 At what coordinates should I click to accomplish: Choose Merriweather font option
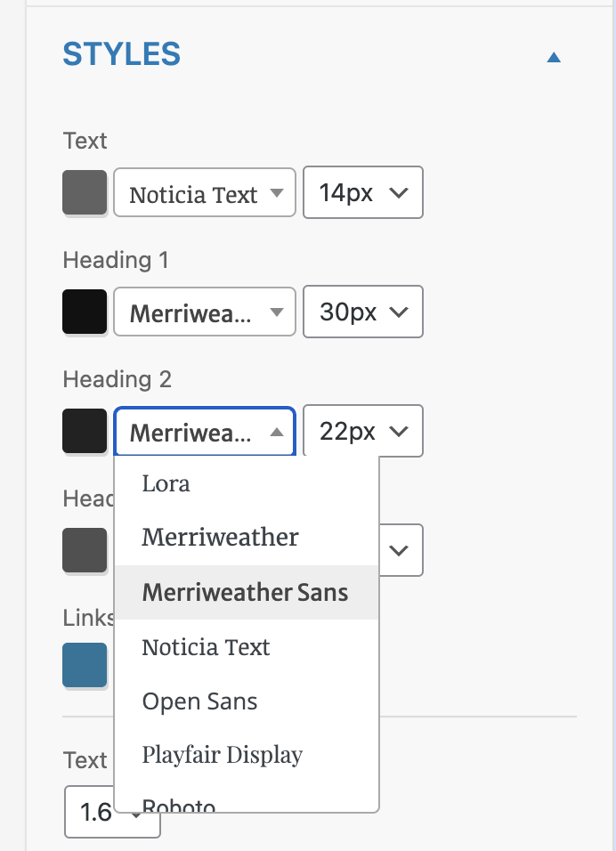220,538
